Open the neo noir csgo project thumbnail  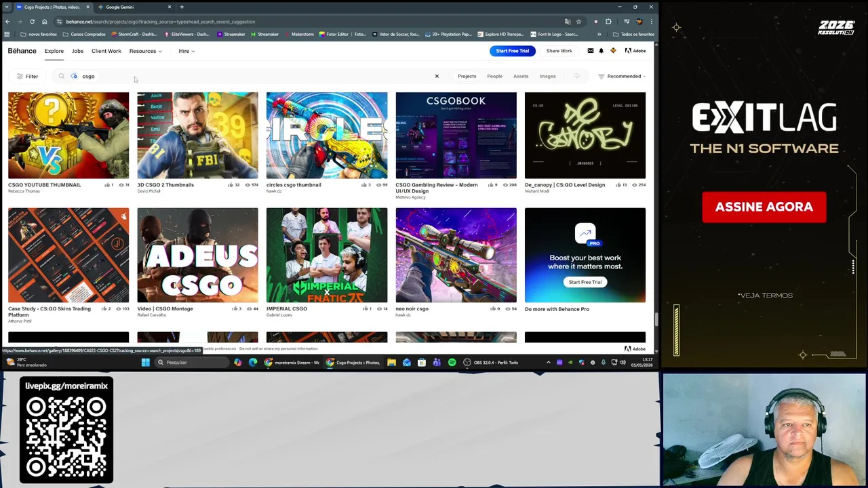tap(456, 255)
